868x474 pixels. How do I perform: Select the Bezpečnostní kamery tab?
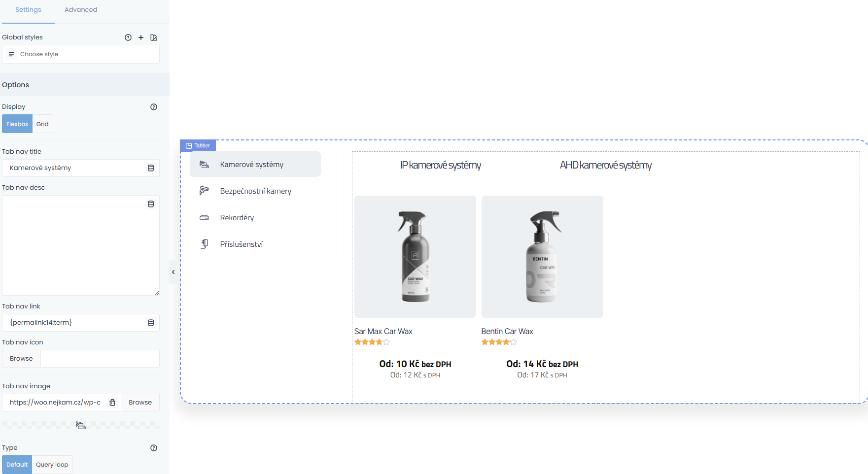pyautogui.click(x=255, y=191)
